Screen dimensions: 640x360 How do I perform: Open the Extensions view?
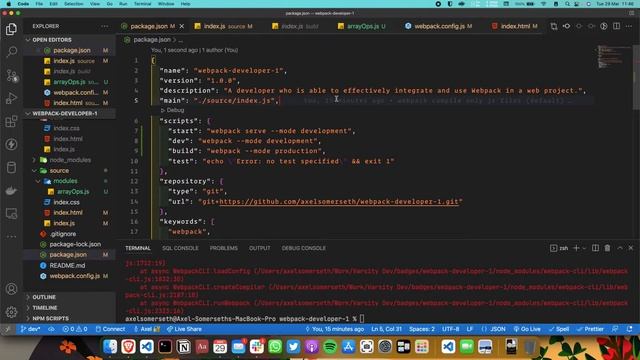(11, 121)
